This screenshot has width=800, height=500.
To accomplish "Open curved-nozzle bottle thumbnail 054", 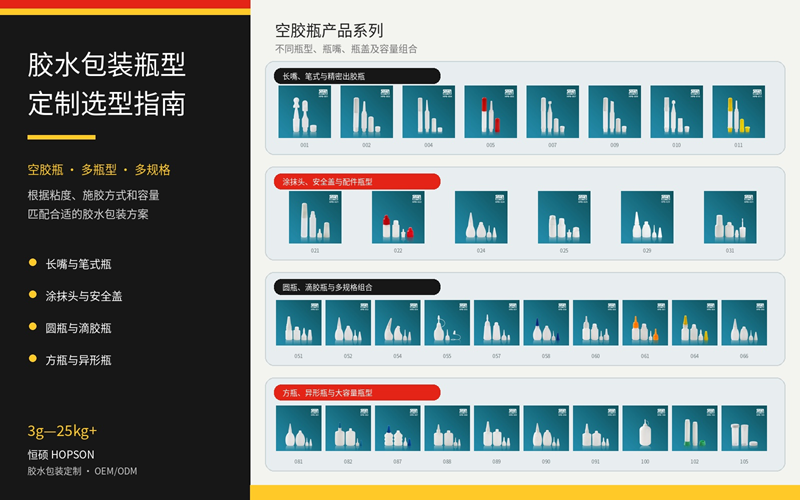I will pyautogui.click(x=397, y=323).
